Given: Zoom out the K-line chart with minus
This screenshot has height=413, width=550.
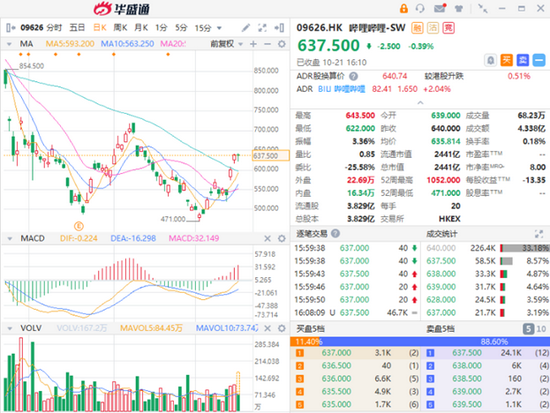Looking at the screenshot, I should pyautogui.click(x=267, y=44).
